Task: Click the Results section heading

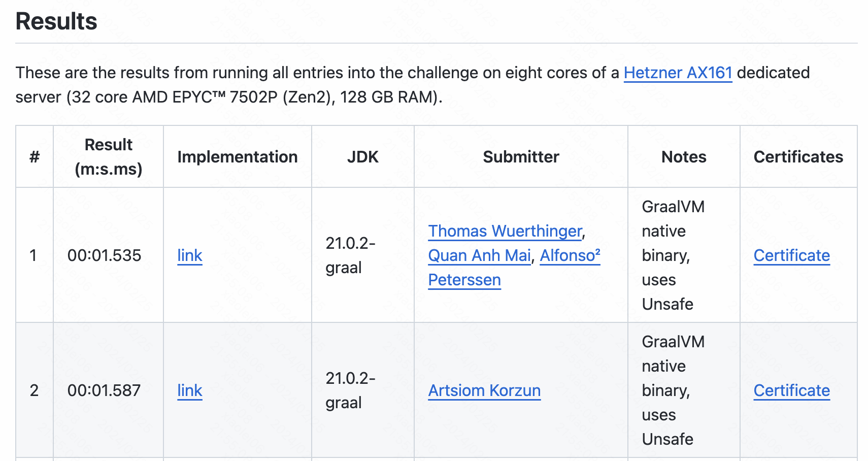Action: [56, 21]
